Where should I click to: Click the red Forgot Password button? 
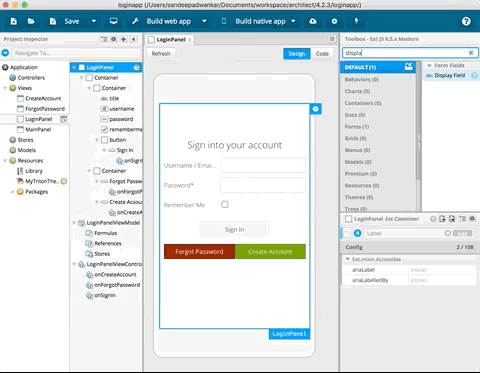point(199,252)
